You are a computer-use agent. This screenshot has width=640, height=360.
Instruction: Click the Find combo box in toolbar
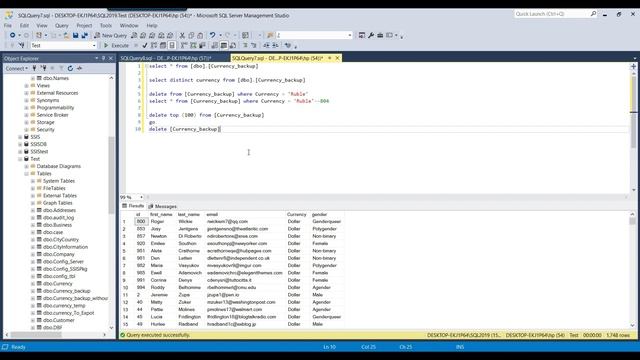[314, 36]
